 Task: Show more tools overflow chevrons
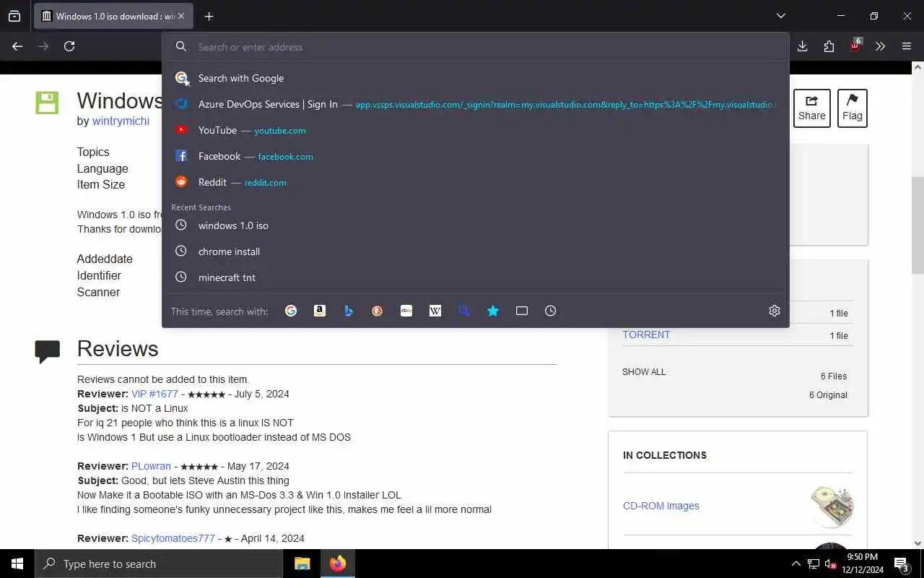tap(881, 46)
